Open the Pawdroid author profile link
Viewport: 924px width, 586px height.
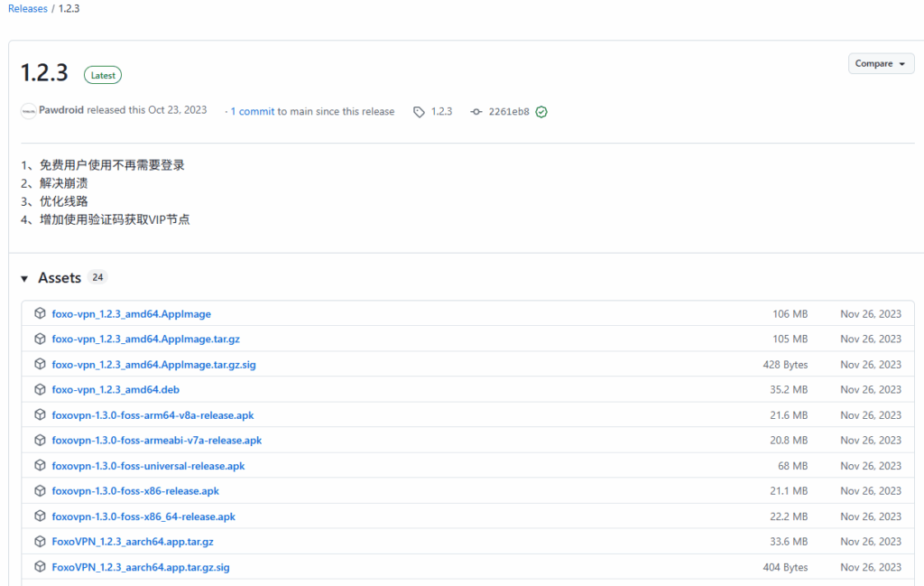[61, 110]
